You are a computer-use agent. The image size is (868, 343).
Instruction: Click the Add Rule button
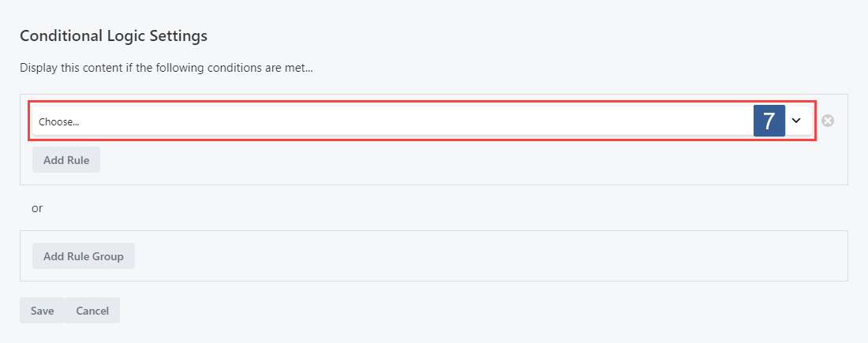coord(65,160)
